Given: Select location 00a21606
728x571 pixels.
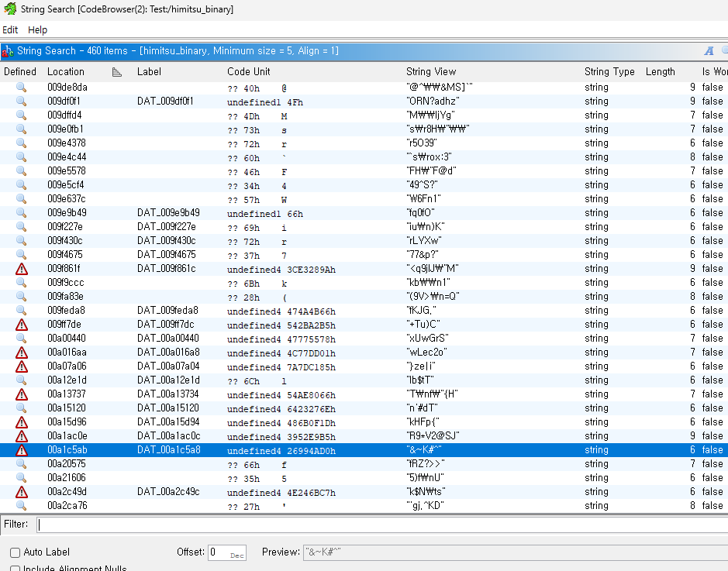Looking at the screenshot, I should [67, 478].
